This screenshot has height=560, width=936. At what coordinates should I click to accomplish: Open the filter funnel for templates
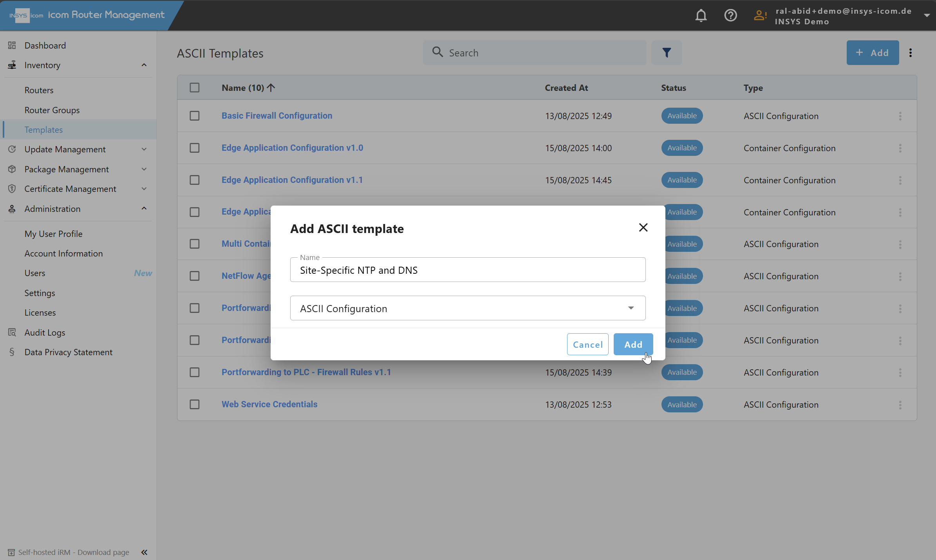(667, 52)
